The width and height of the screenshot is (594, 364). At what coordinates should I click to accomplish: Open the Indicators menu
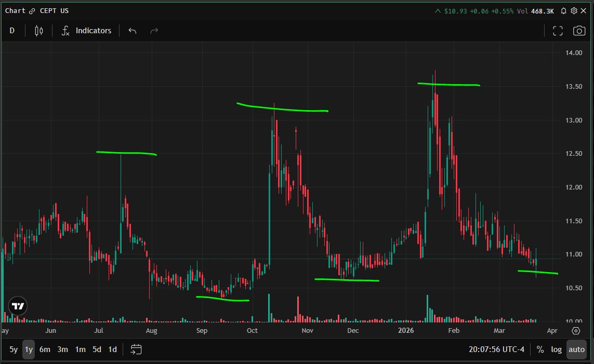pos(86,31)
